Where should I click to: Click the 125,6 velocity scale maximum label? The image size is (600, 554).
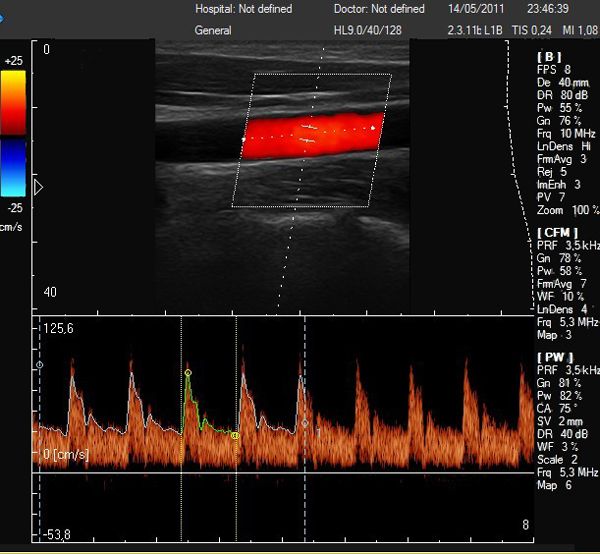[x=59, y=328]
